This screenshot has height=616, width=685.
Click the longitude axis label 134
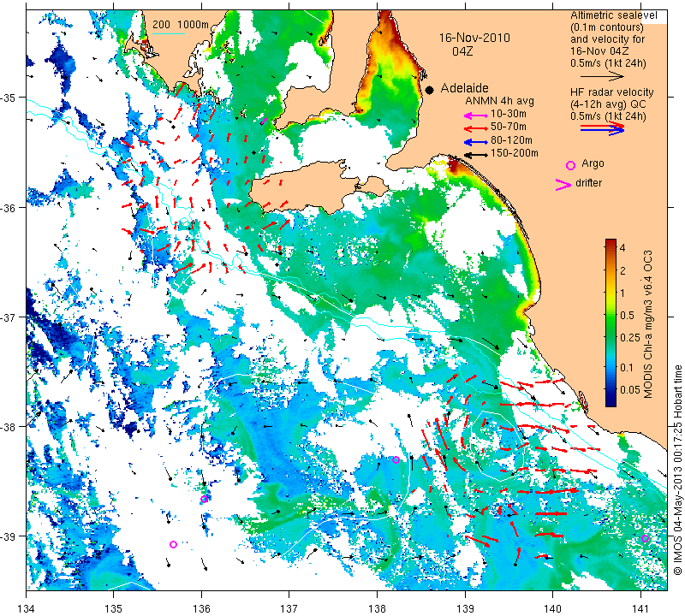tap(27, 608)
